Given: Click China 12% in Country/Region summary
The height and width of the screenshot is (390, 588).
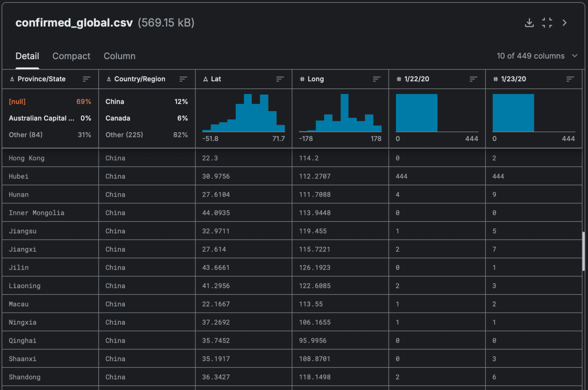Looking at the screenshot, I should (x=146, y=102).
